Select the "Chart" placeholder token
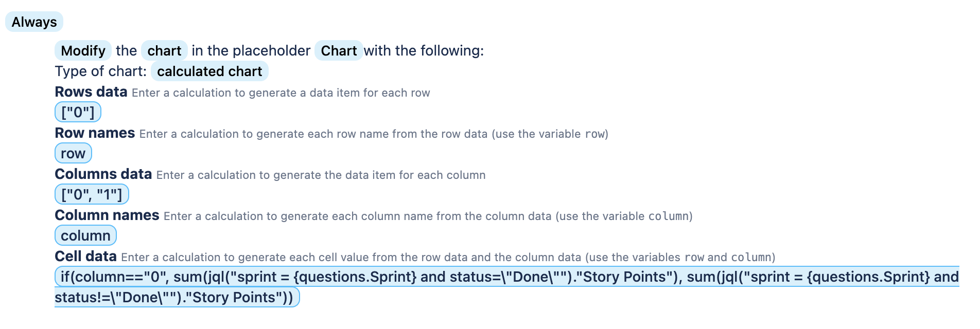 click(x=338, y=50)
